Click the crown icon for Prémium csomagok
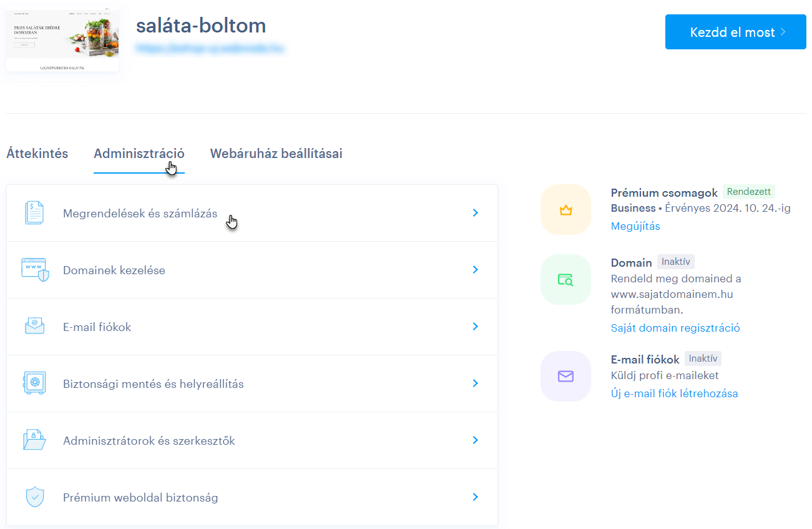The image size is (812, 529). click(565, 210)
